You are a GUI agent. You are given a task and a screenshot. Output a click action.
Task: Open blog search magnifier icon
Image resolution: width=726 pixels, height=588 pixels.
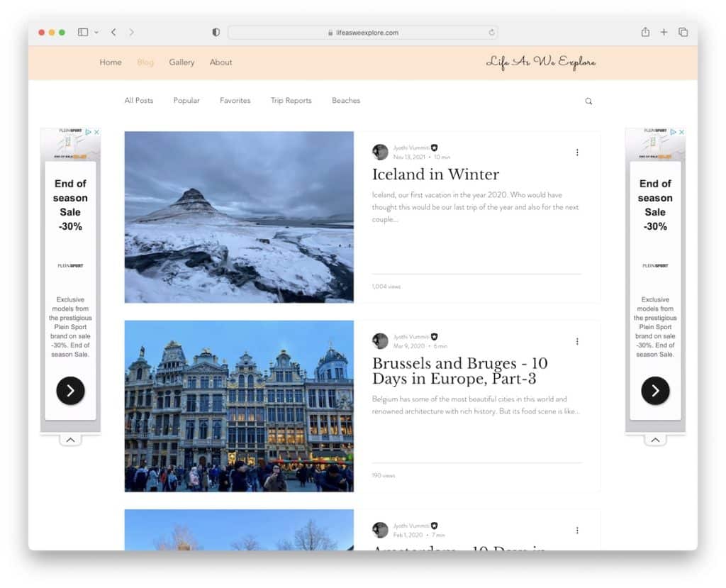[588, 101]
